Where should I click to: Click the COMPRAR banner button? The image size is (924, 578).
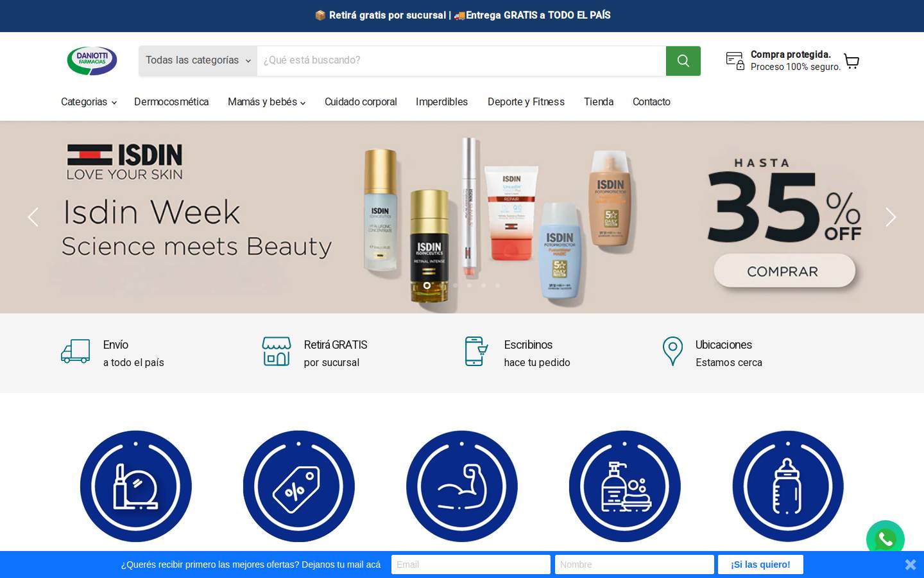784,271
